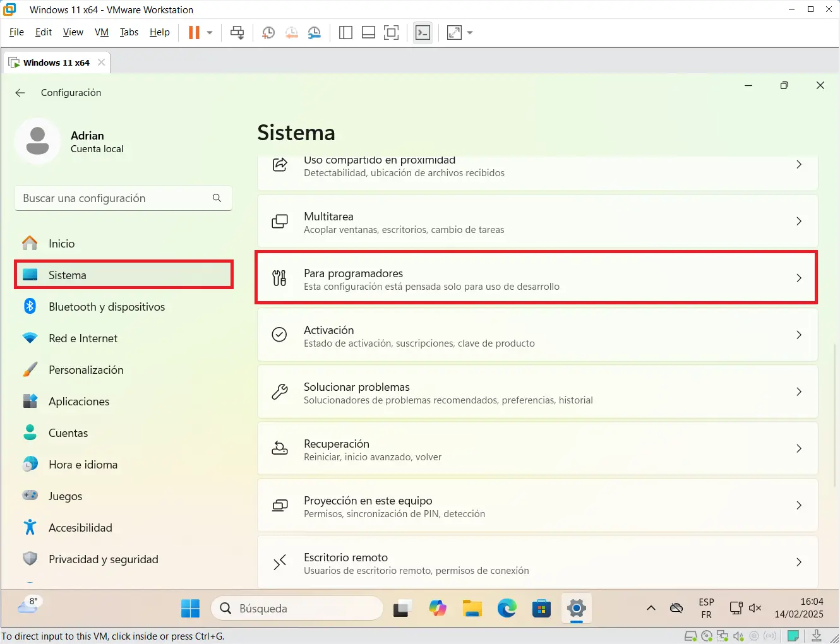
Task: Open File Explorer from the taskbar
Action: coord(472,609)
